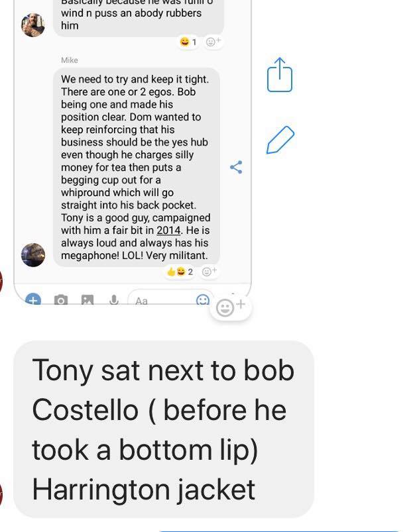Tap the underlined 2014 link in message

pyautogui.click(x=168, y=230)
